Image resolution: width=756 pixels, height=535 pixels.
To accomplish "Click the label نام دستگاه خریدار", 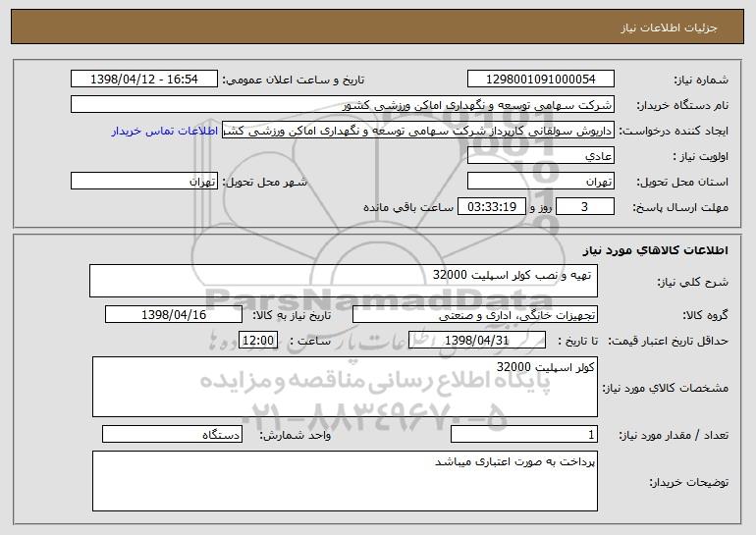I will [682, 106].
